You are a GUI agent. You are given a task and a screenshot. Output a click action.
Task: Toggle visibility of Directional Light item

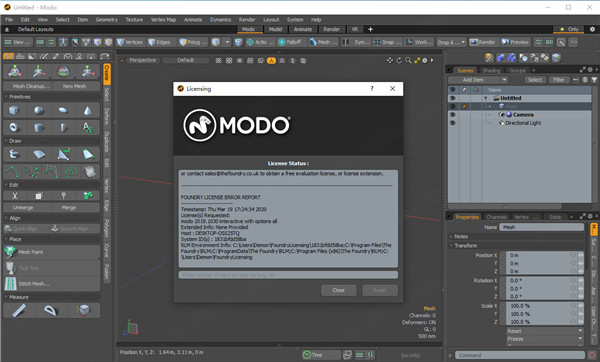[x=453, y=123]
